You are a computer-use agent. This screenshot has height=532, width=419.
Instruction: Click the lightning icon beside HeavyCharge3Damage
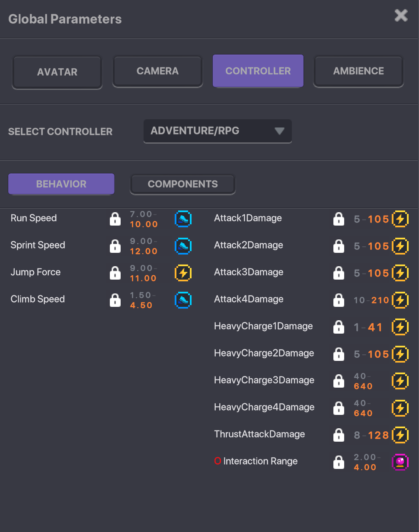400,381
